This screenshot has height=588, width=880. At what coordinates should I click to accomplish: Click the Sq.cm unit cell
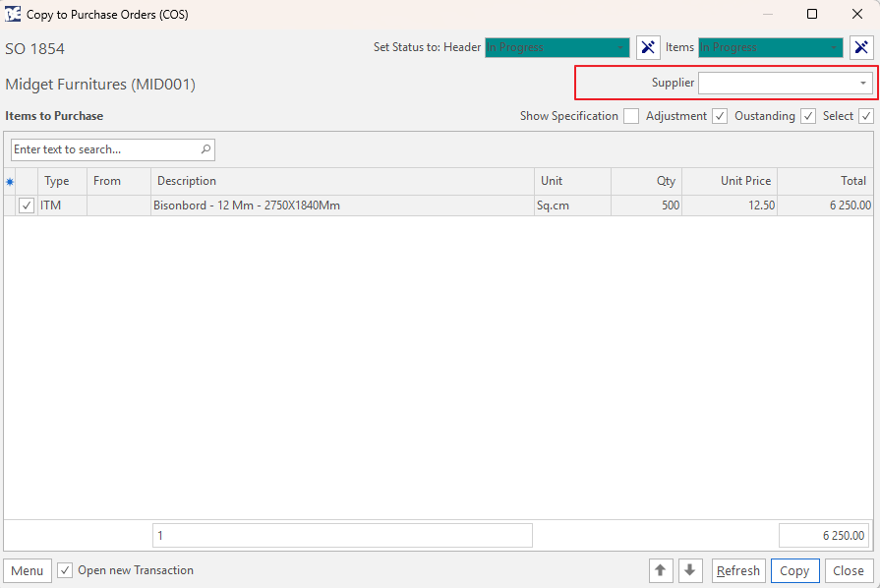click(572, 206)
